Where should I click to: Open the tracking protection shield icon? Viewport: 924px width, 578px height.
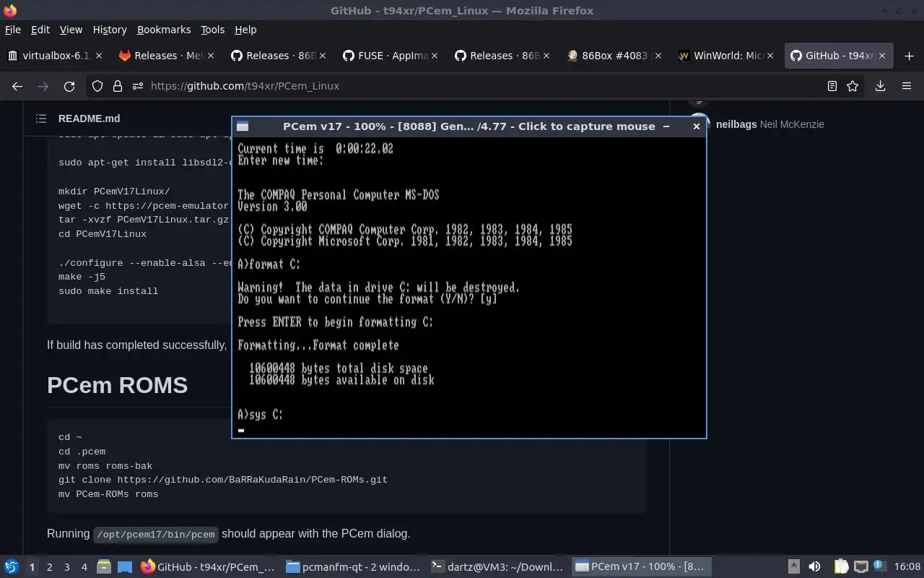pos(97,86)
